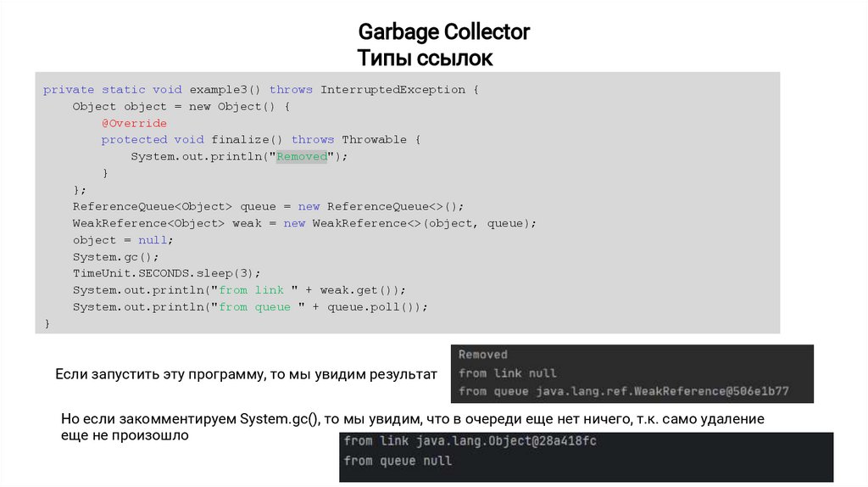Click the System.gc() call in code
This screenshot has height=487, width=868.
click(x=115, y=256)
